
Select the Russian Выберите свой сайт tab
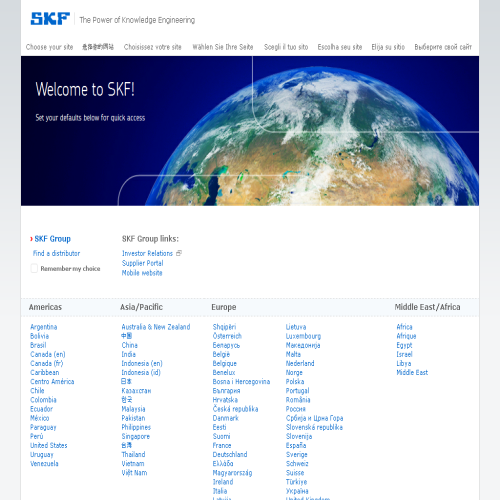[x=443, y=47]
